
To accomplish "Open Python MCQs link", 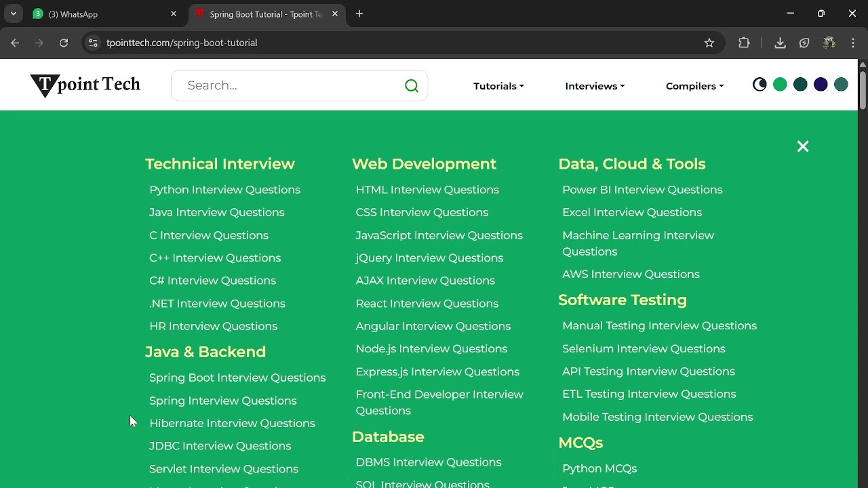I will tap(599, 468).
